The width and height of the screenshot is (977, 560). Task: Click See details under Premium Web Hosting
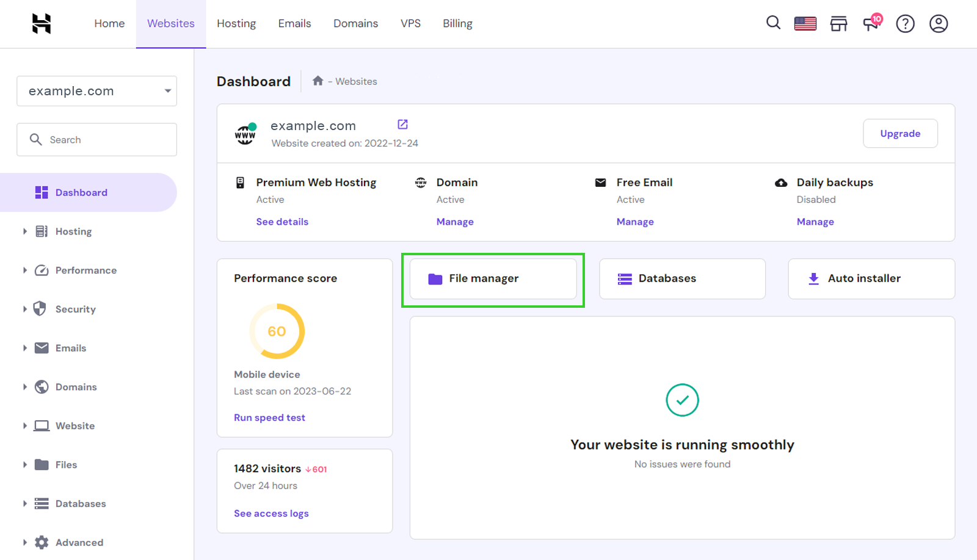pos(282,222)
